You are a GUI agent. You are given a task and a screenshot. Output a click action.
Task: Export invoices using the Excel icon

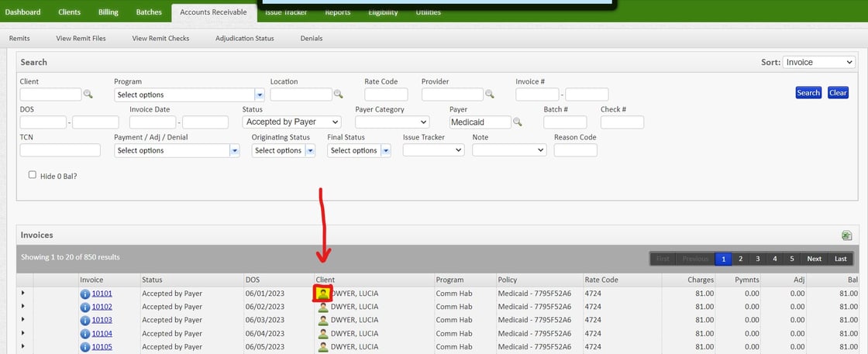846,235
